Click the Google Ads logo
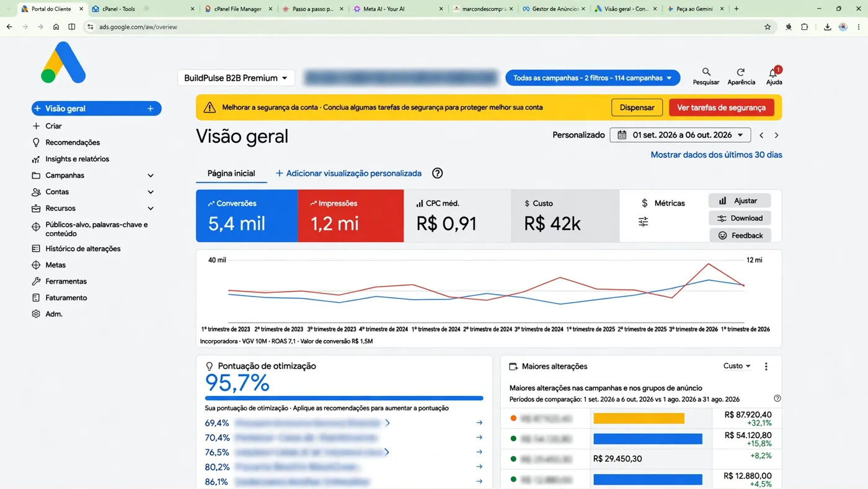 pos(63,63)
